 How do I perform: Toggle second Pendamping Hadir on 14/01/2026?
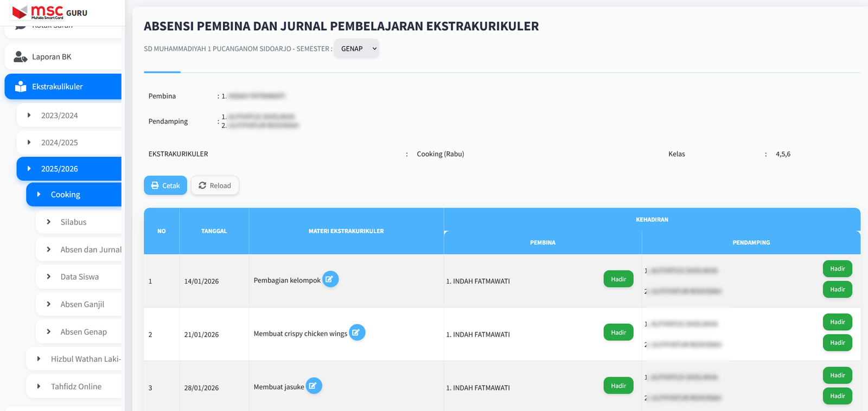point(838,290)
